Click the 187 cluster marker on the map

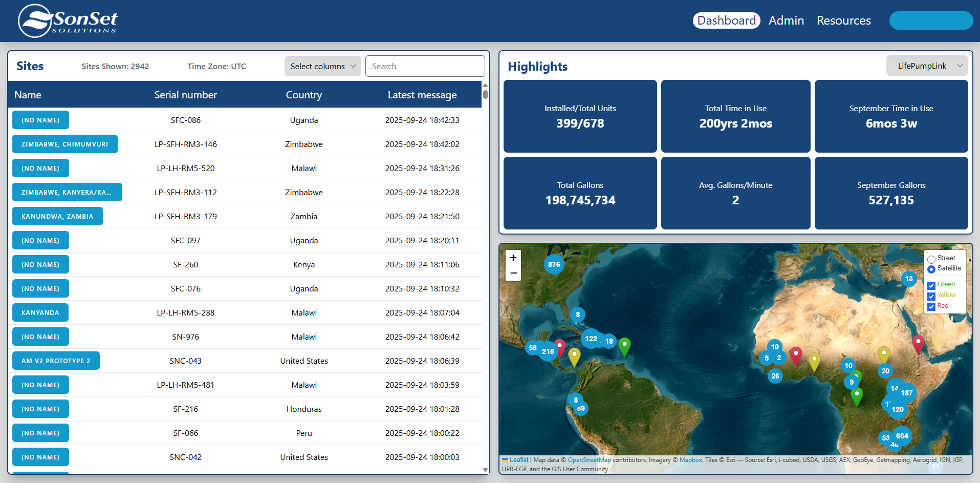[906, 393]
